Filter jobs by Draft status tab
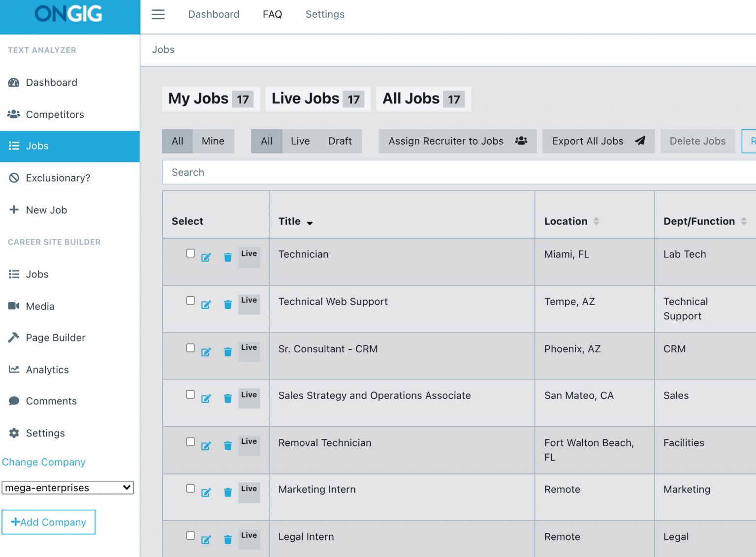The width and height of the screenshot is (756, 557). tap(340, 141)
